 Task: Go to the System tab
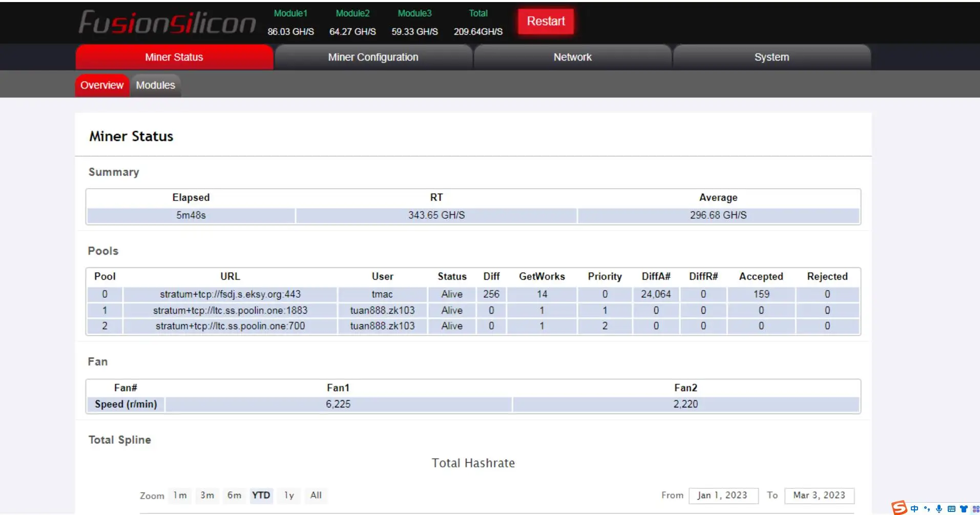tap(772, 57)
